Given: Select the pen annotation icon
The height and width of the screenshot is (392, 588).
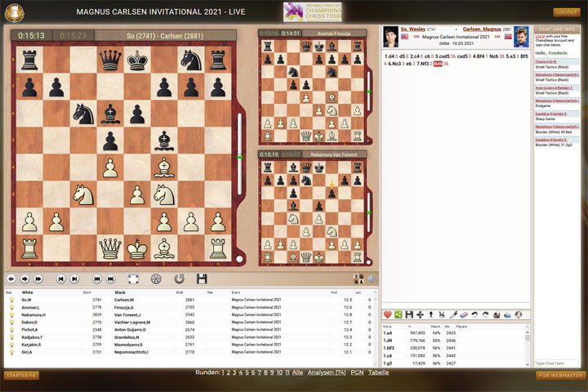Looking at the screenshot, I should coord(453,314).
